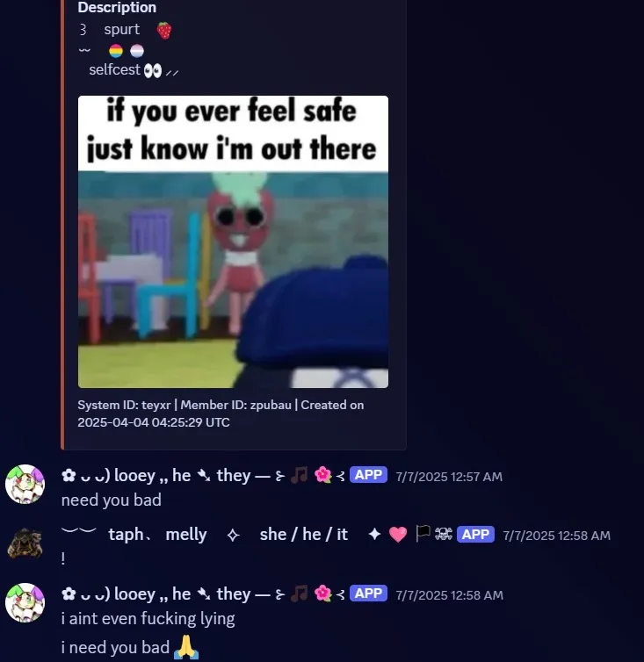Click the praying hands emoji
The height and width of the screenshot is (662, 644).
(x=186, y=647)
